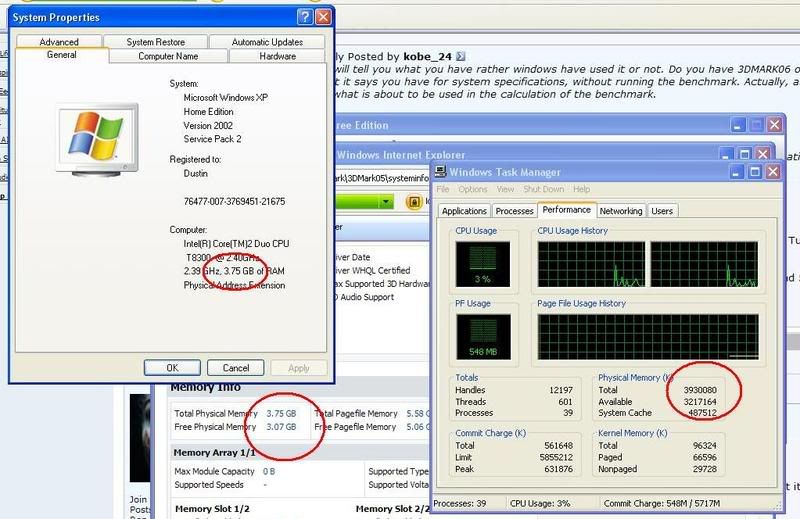This screenshot has width=800, height=519.
Task: Open the View menu in Task Manager
Action: (505, 189)
